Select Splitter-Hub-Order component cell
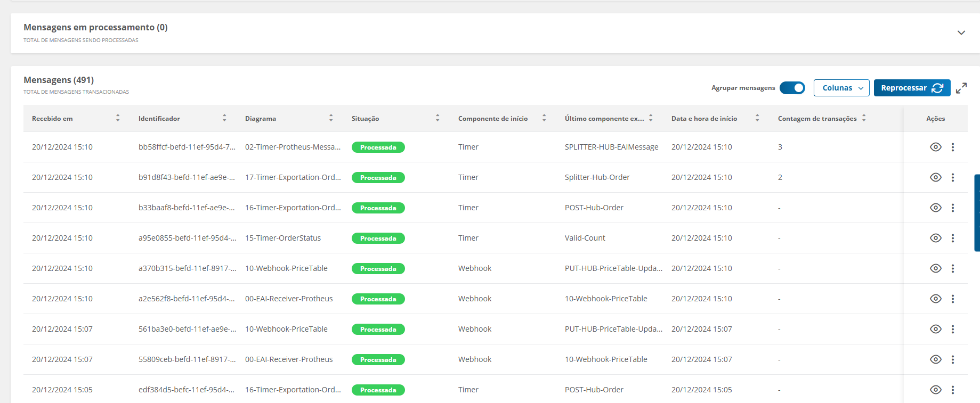This screenshot has height=403, width=980. (597, 177)
